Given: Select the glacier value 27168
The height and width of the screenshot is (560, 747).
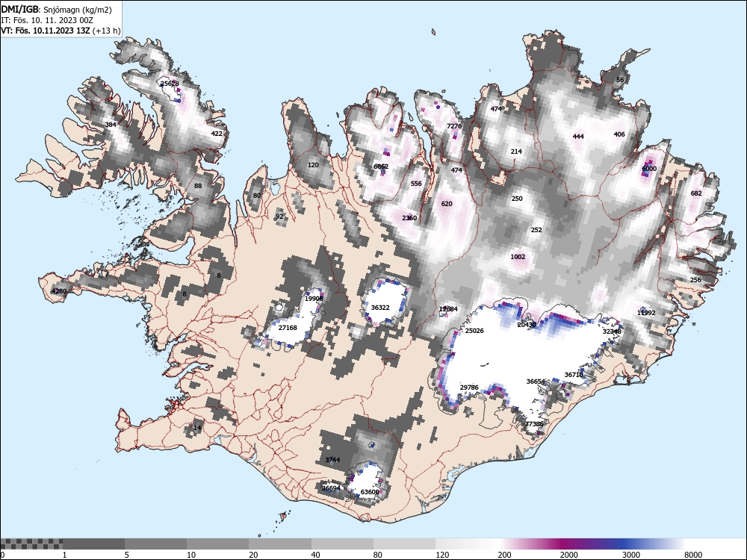Looking at the screenshot, I should (x=288, y=328).
